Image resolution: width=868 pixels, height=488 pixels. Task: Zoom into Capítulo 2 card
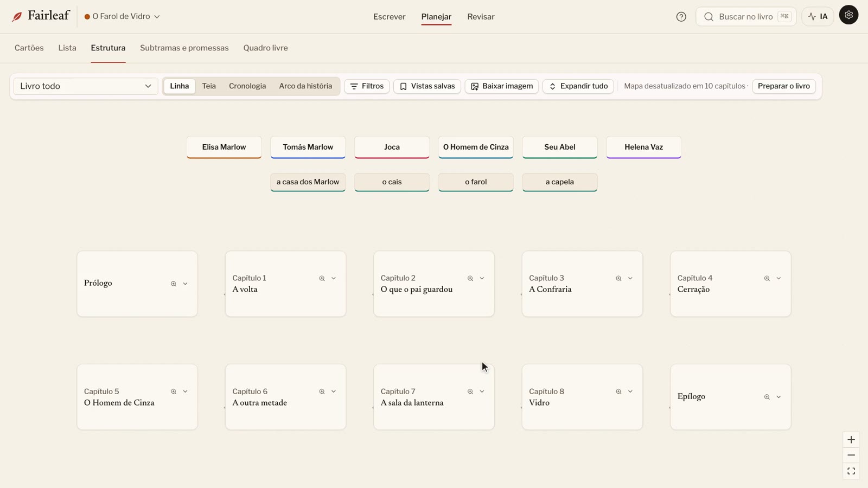point(470,278)
